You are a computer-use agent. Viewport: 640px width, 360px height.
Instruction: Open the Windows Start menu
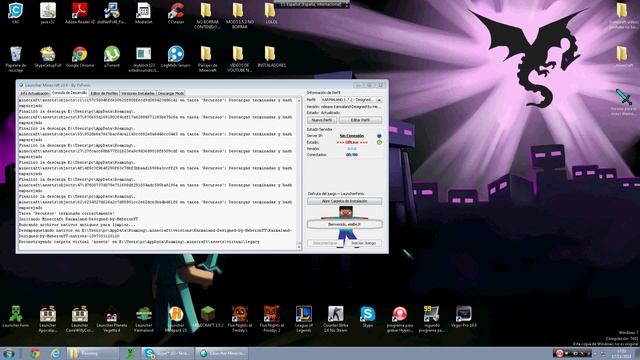pos(9,353)
